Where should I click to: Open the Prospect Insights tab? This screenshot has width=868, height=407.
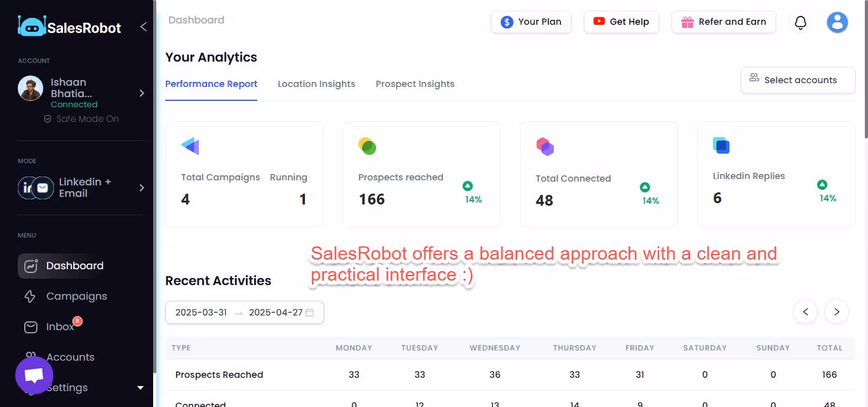(x=415, y=84)
